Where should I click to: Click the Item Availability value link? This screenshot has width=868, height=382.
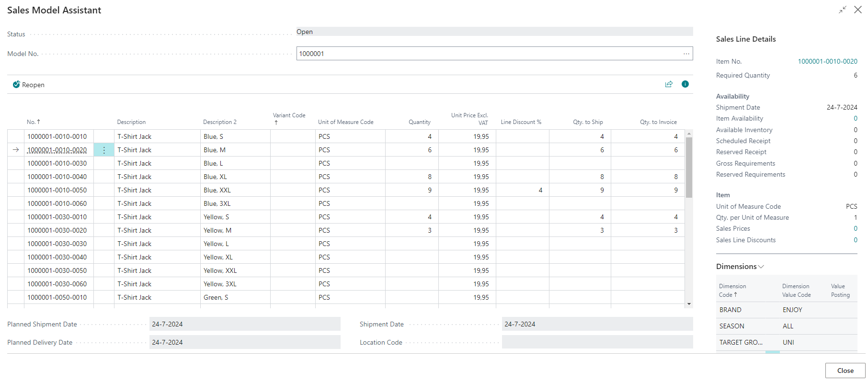(x=855, y=119)
